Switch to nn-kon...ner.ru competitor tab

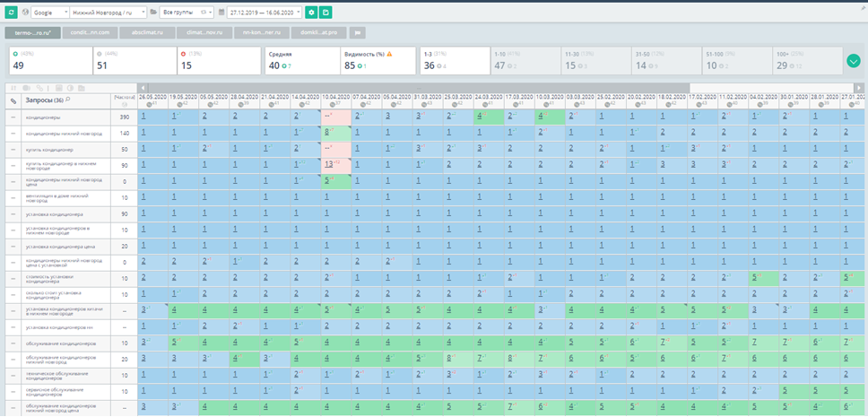click(x=262, y=32)
